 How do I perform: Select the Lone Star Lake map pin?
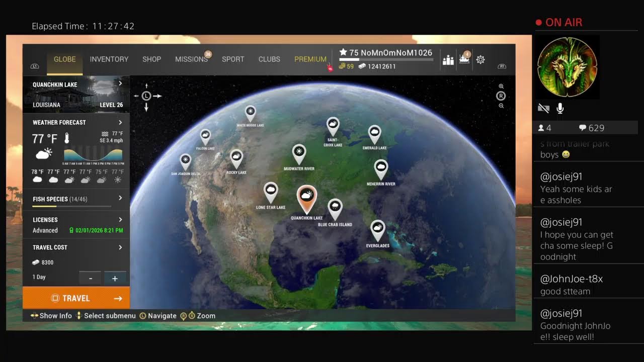pos(271,193)
